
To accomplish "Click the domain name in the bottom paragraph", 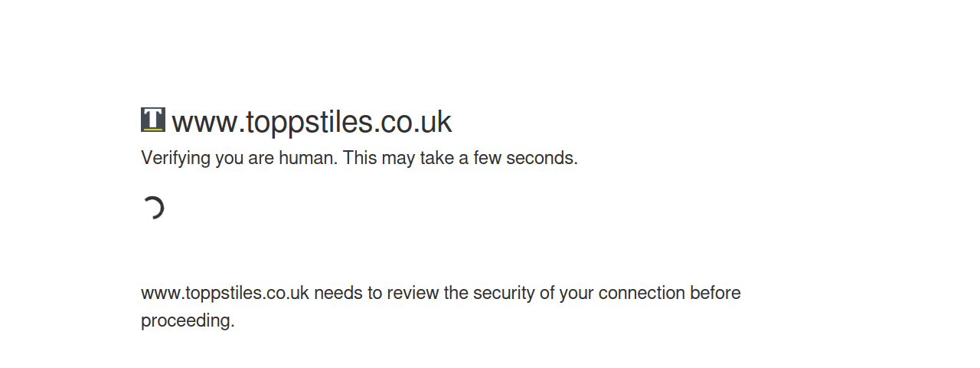I will pyautogui.click(x=225, y=293).
